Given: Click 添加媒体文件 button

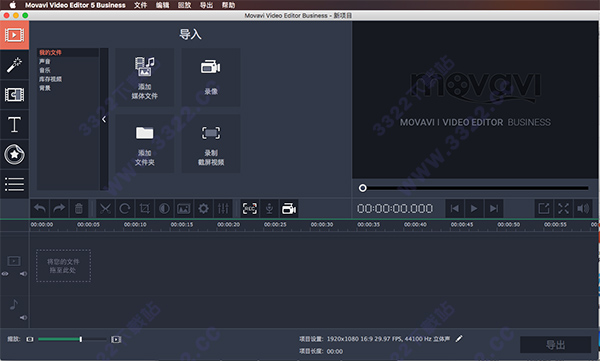Looking at the screenshot, I should coord(145,77).
